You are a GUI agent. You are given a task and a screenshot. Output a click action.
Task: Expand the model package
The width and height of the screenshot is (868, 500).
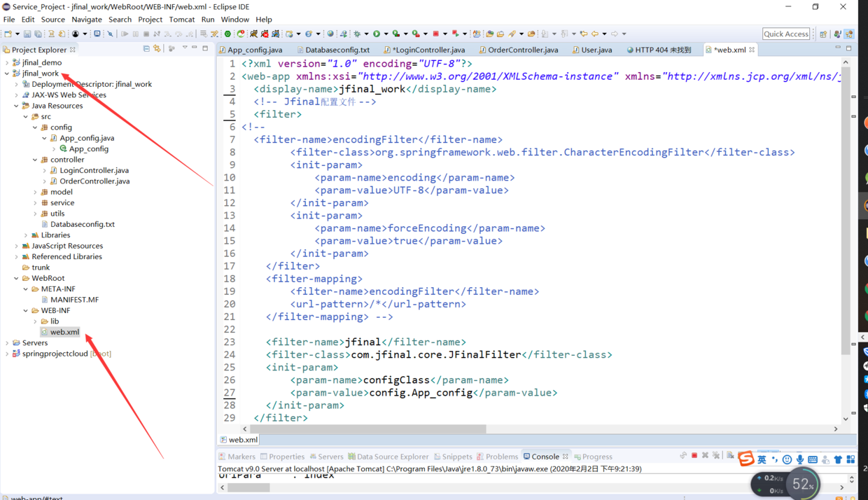pyautogui.click(x=35, y=192)
